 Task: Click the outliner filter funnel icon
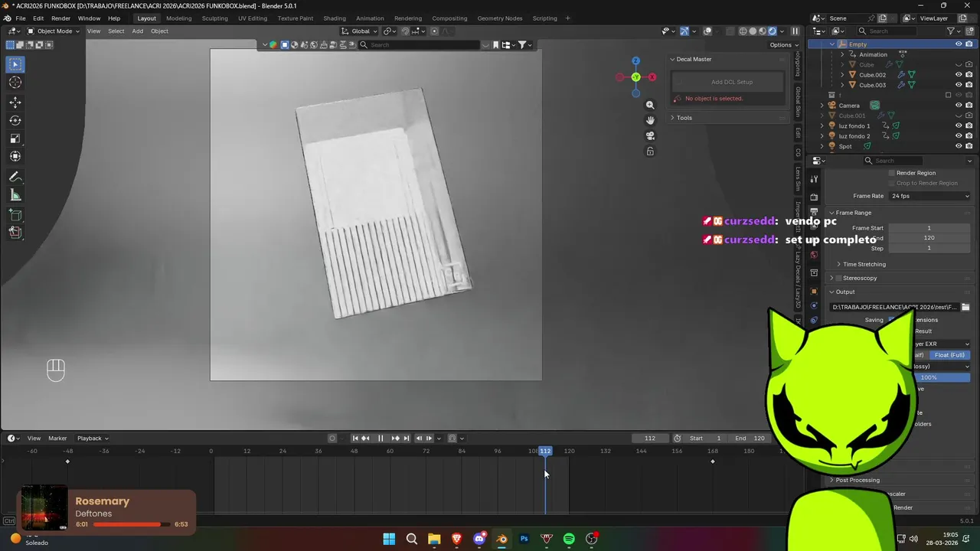pyautogui.click(x=951, y=31)
